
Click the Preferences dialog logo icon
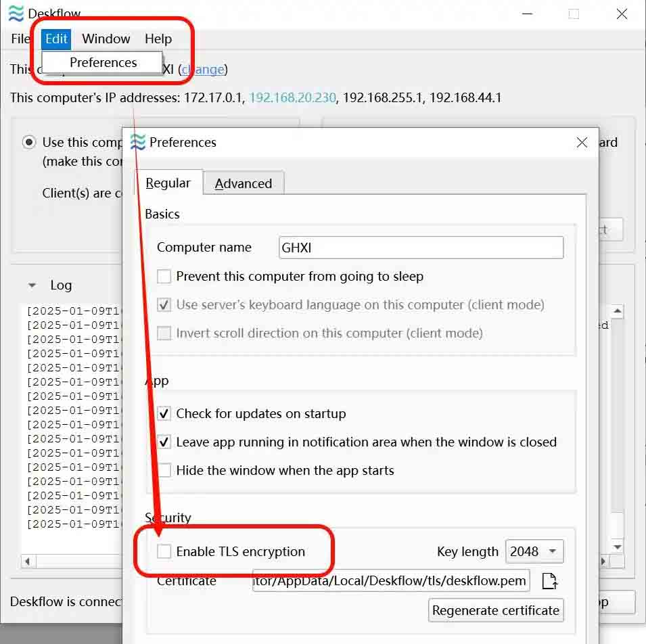[x=138, y=142]
